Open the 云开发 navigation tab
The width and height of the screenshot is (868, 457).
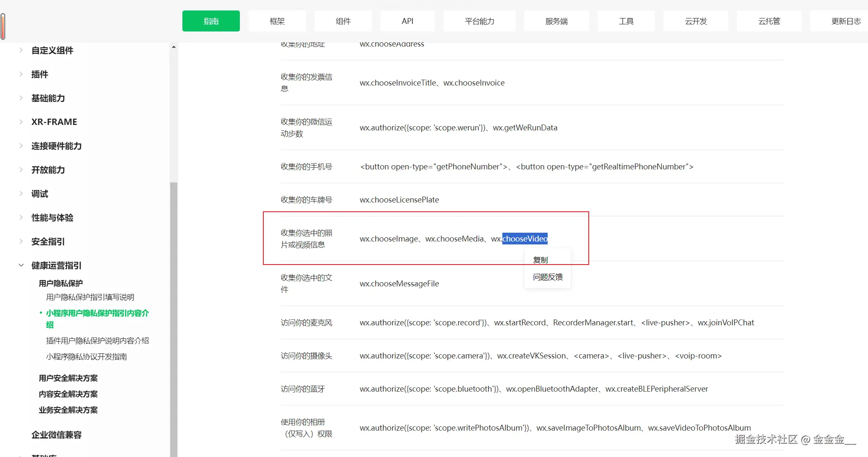[x=696, y=21]
